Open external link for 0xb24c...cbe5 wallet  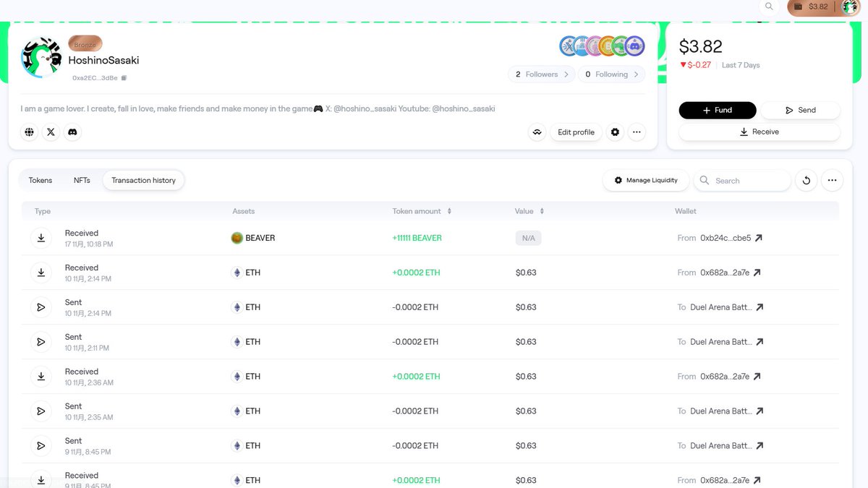pos(758,238)
